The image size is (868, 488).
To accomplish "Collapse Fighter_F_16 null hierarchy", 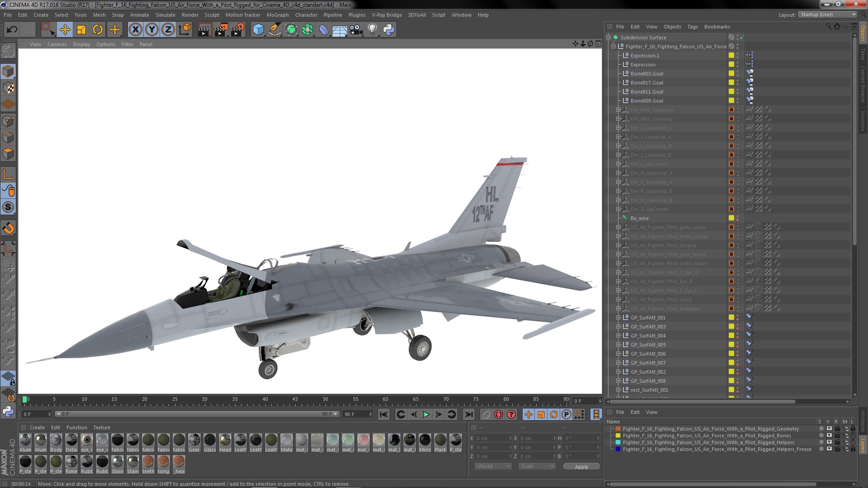I will [x=613, y=47].
